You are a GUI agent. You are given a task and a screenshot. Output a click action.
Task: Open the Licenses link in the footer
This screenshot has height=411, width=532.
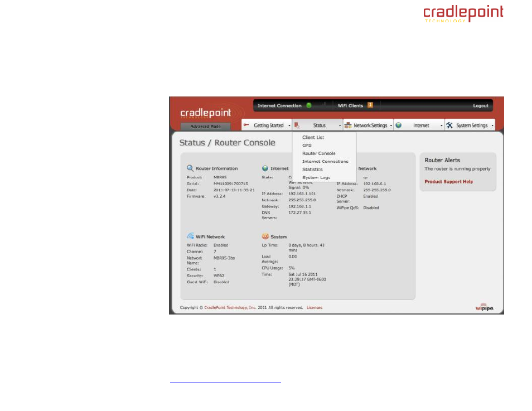315,307
